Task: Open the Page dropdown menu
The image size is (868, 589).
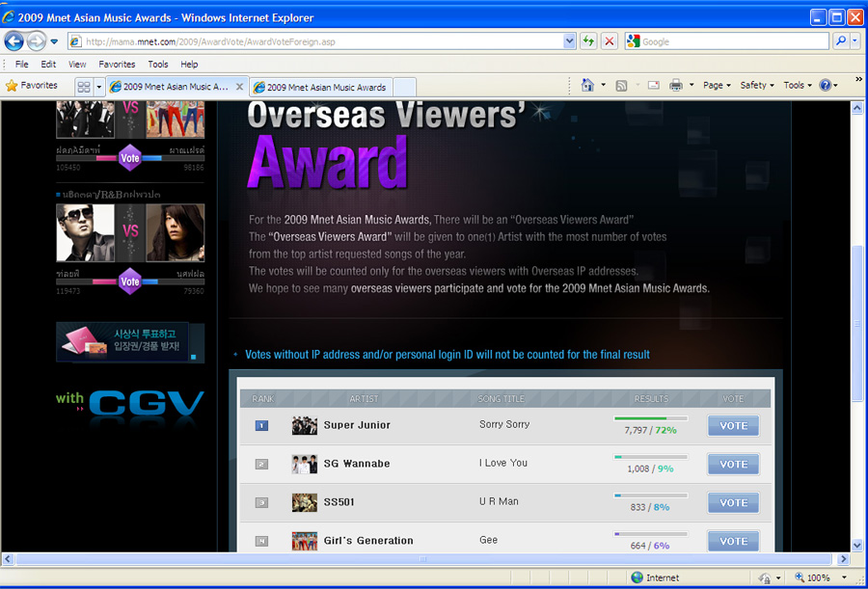Action: (717, 85)
